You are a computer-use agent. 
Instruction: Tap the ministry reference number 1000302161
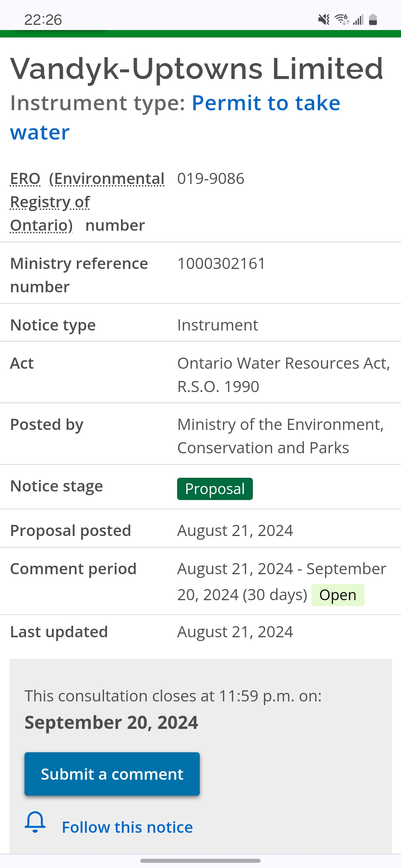221,264
